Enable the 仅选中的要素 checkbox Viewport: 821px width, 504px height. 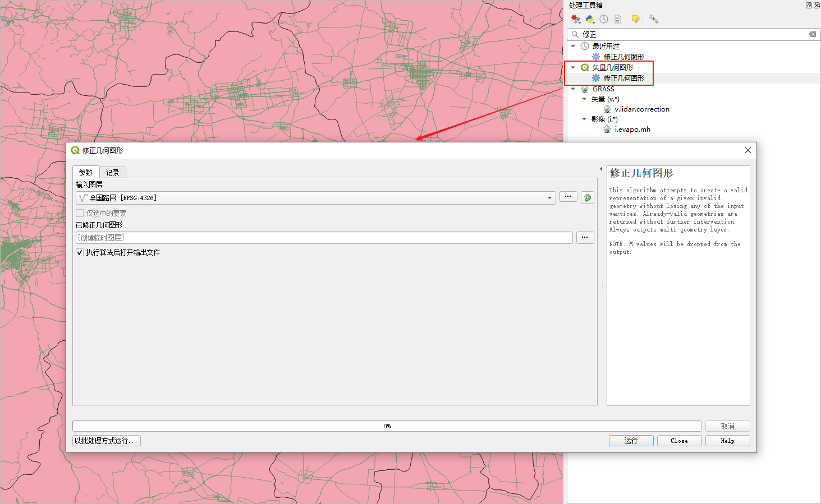(x=80, y=213)
